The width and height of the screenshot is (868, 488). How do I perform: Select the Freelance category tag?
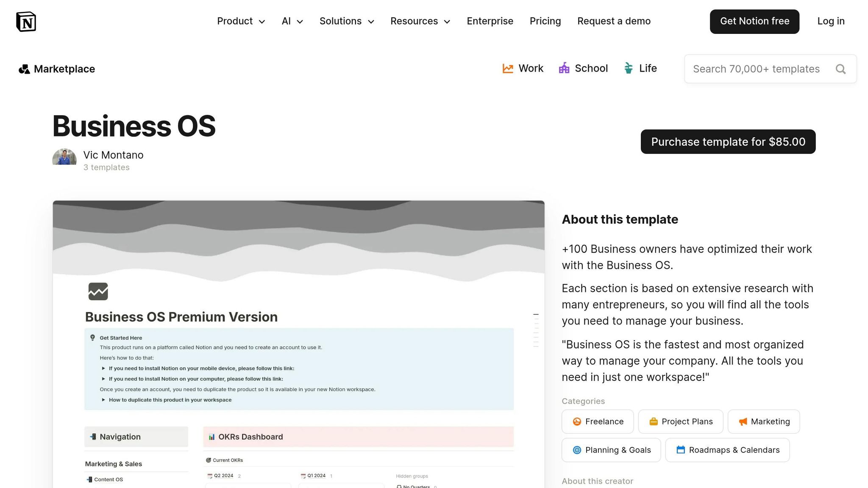pos(598,421)
